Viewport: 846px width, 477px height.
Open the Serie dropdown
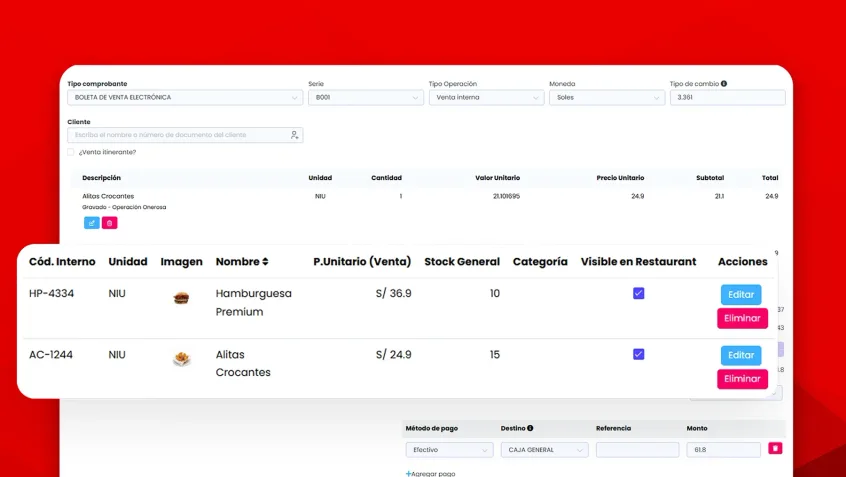pyautogui.click(x=366, y=98)
